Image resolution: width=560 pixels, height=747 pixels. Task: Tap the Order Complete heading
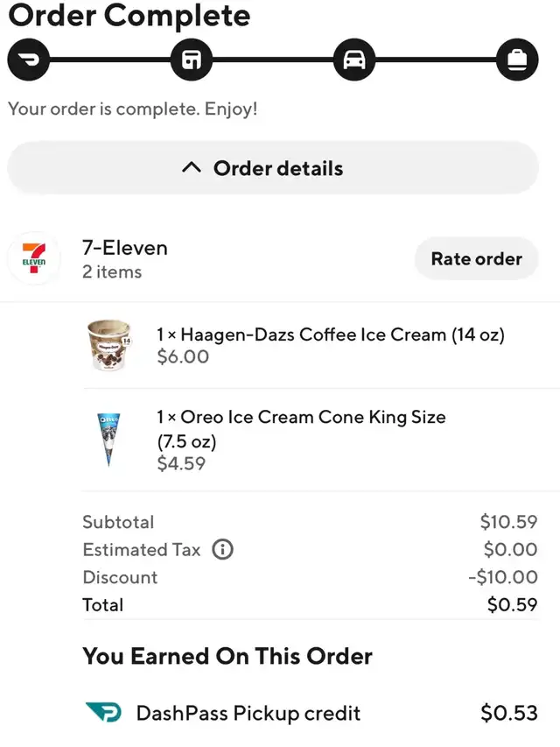(129, 15)
